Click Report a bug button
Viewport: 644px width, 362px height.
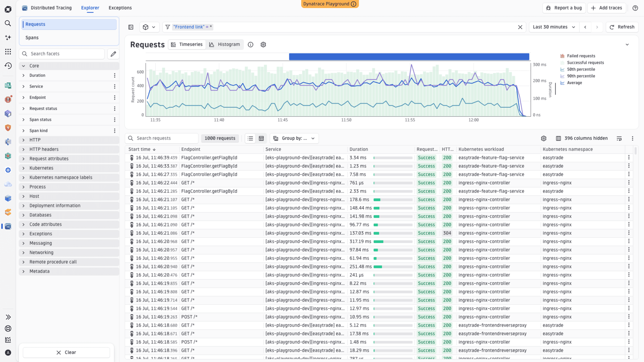tap(564, 8)
